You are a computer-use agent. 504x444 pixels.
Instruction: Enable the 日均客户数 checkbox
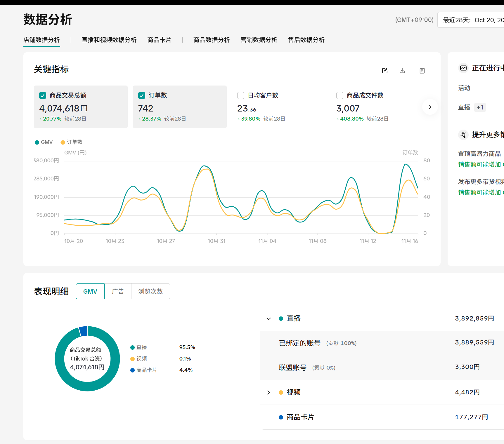click(240, 95)
